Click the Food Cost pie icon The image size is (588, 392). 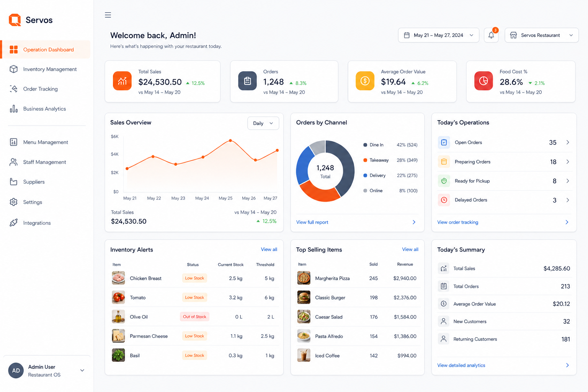(483, 81)
